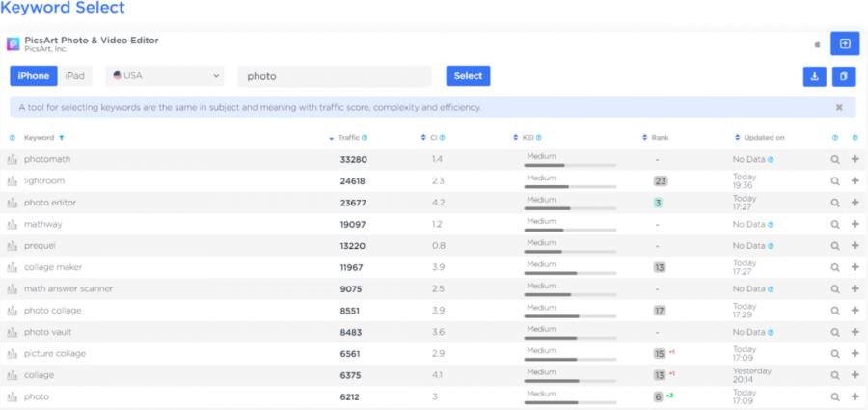The width and height of the screenshot is (868, 410).
Task: Close the blue info banner
Action: (x=839, y=107)
